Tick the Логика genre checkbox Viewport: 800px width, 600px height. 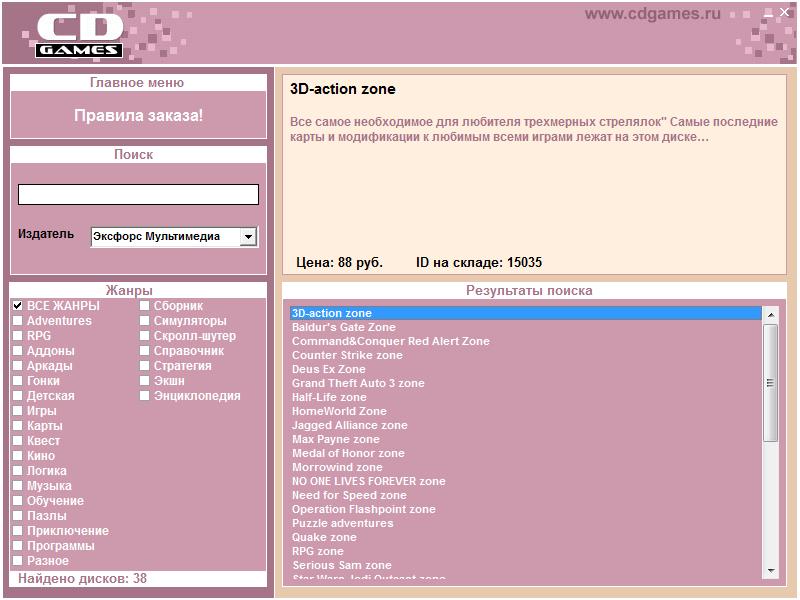[x=18, y=470]
